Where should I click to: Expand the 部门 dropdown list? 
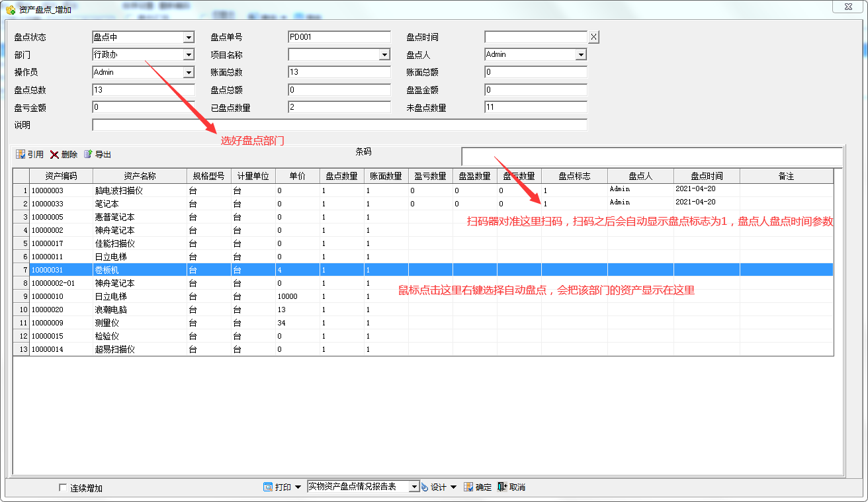click(189, 55)
